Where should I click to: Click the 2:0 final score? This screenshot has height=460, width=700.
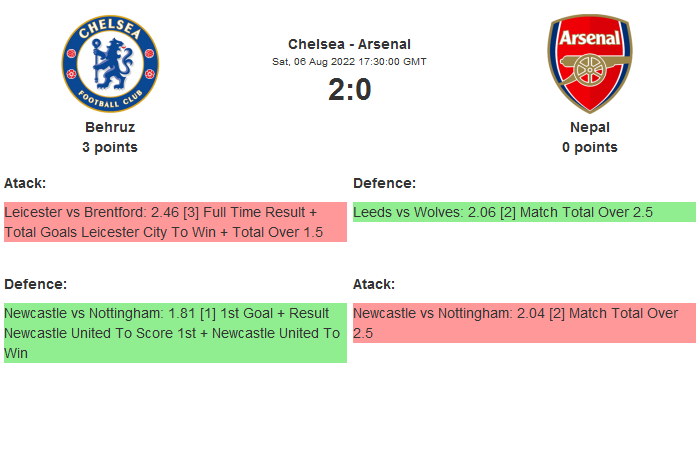tap(349, 90)
